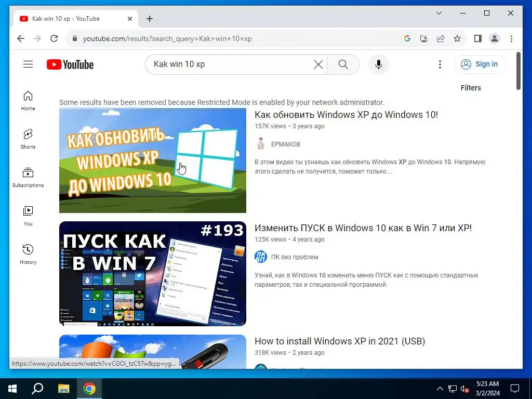Image resolution: width=532 pixels, height=399 pixels.
Task: Open the ЕРМАКОВ channel link
Action: coord(285,144)
